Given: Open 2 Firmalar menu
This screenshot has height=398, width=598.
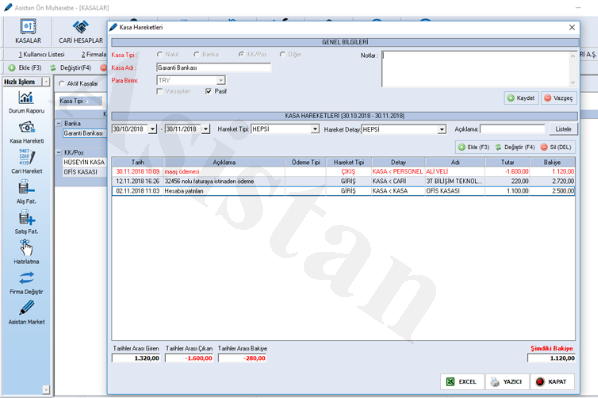Looking at the screenshot, I should tap(93, 55).
